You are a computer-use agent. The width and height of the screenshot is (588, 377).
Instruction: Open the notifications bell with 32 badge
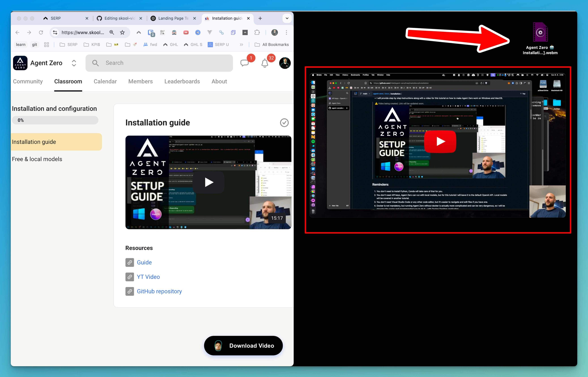click(265, 63)
